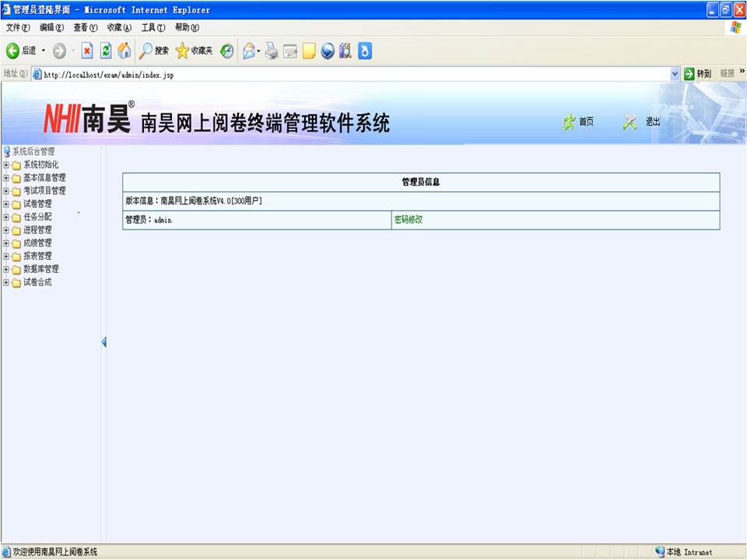Click the 转到 go button
747x560 pixels.
697,73
